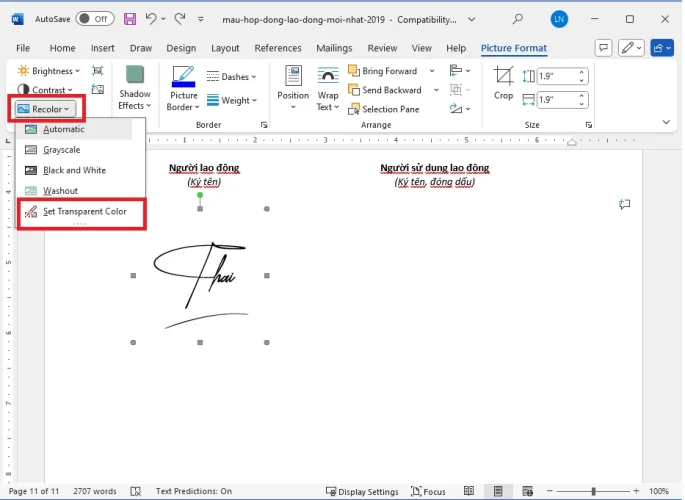The height and width of the screenshot is (500, 685).
Task: Click the Search magnifier icon
Action: (x=517, y=19)
